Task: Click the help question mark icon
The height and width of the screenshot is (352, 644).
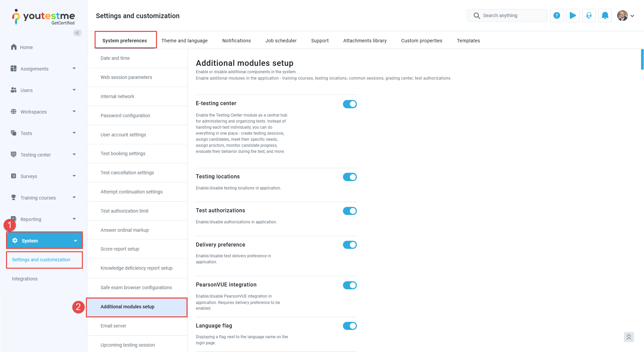Action: coord(556,15)
